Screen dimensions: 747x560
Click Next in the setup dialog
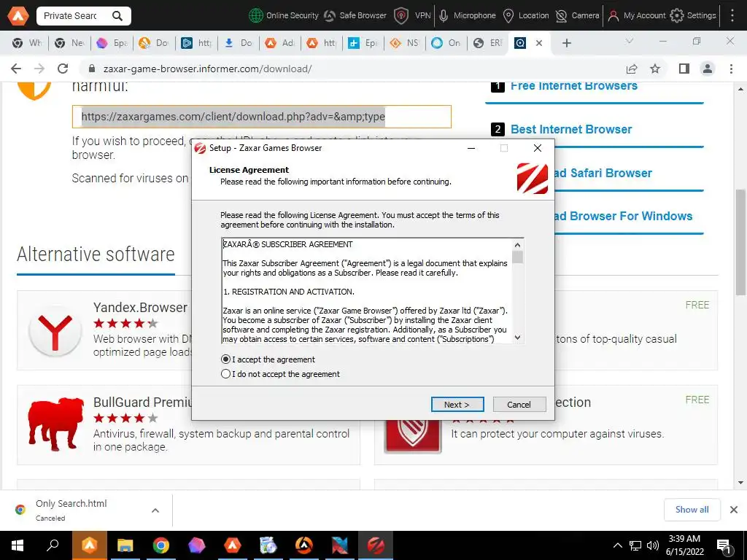[457, 404]
